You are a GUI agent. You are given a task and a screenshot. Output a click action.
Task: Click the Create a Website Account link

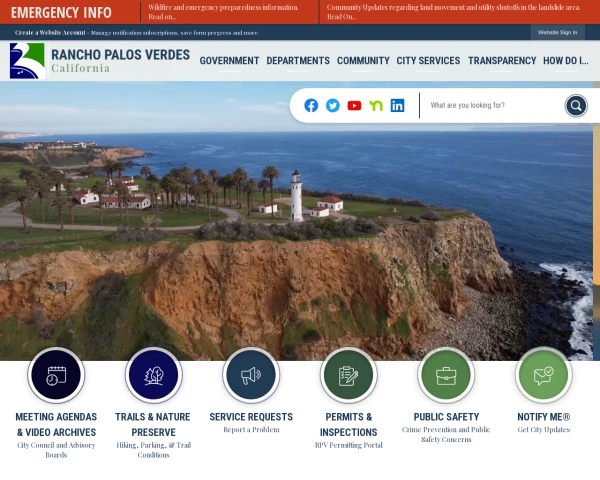click(x=51, y=32)
